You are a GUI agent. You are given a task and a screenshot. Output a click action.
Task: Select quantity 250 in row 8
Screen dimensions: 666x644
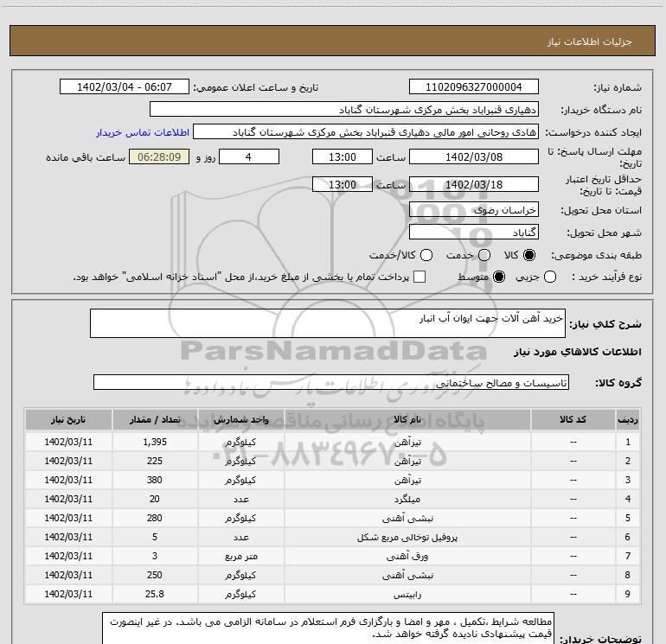tap(155, 575)
